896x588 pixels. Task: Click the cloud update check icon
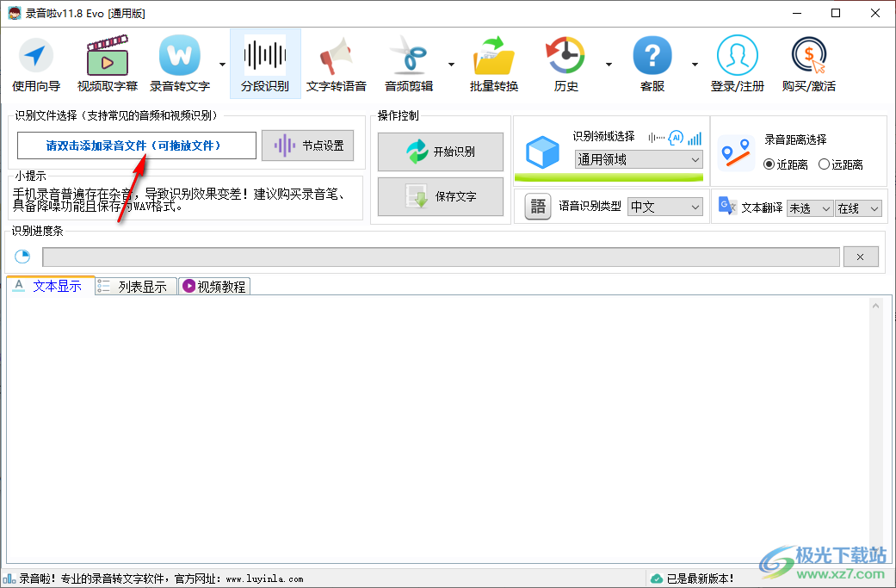[657, 579]
